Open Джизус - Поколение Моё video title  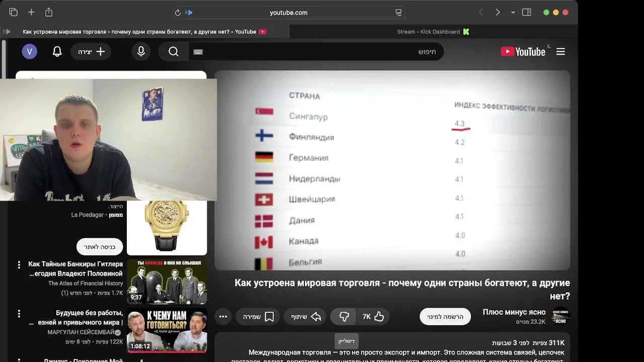pyautogui.click(x=83, y=360)
